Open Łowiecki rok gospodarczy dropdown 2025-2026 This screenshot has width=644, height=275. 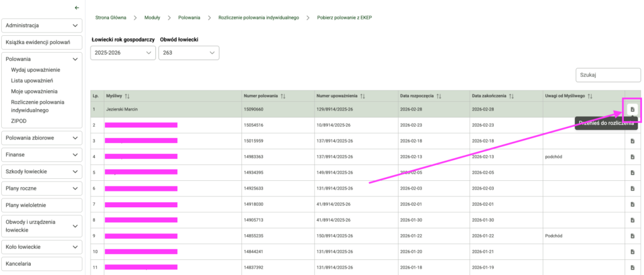(123, 53)
